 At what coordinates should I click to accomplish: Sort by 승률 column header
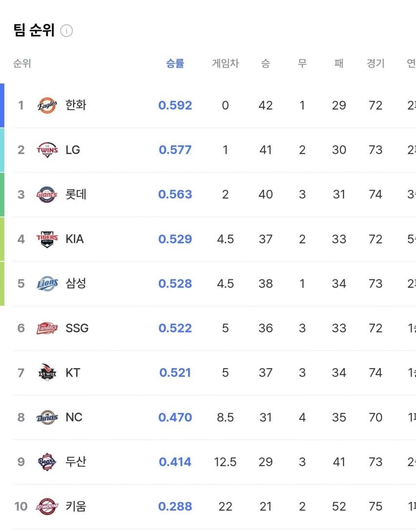point(175,63)
